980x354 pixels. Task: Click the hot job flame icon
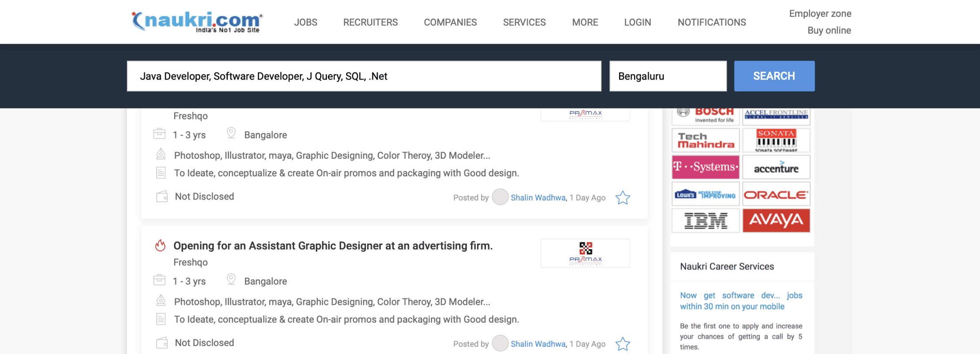tap(161, 246)
